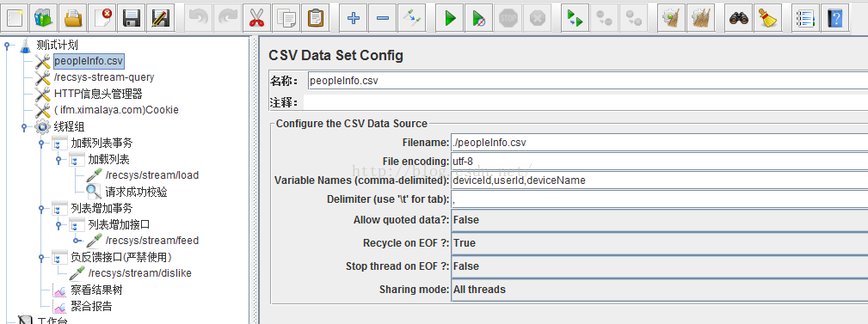Click the New test plan icon

click(x=15, y=18)
